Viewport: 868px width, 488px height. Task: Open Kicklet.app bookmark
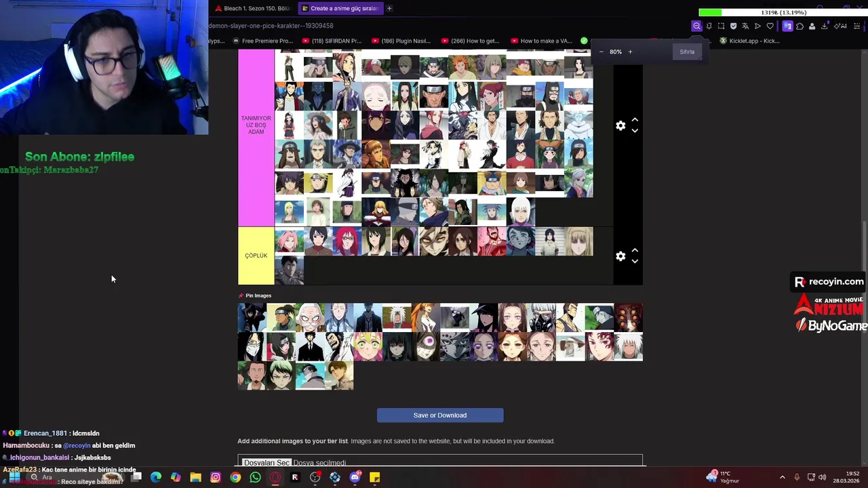(749, 41)
